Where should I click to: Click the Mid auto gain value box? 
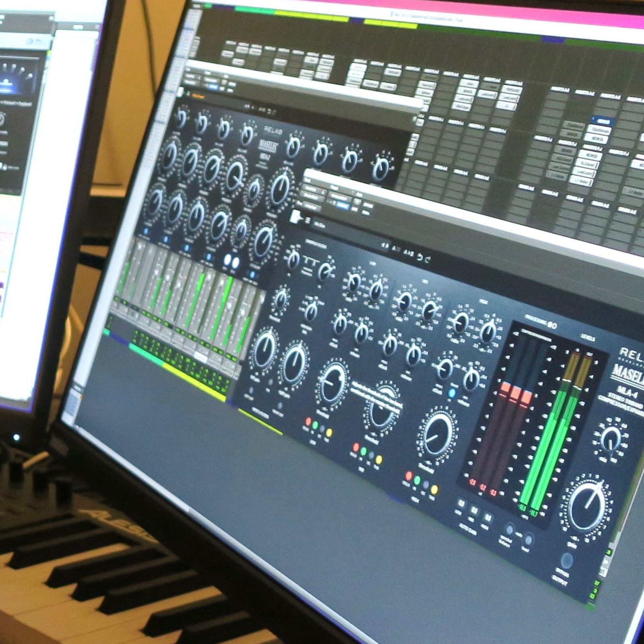tap(474, 510)
